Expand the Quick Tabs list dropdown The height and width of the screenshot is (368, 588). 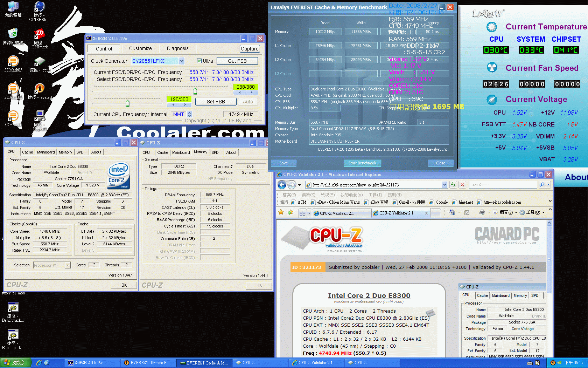pos(309,213)
